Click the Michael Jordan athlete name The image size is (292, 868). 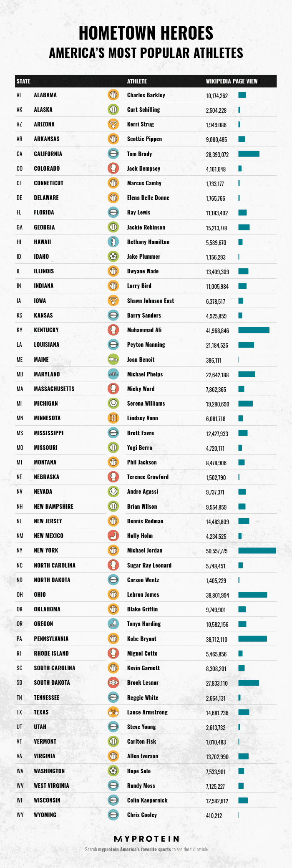[x=145, y=550]
